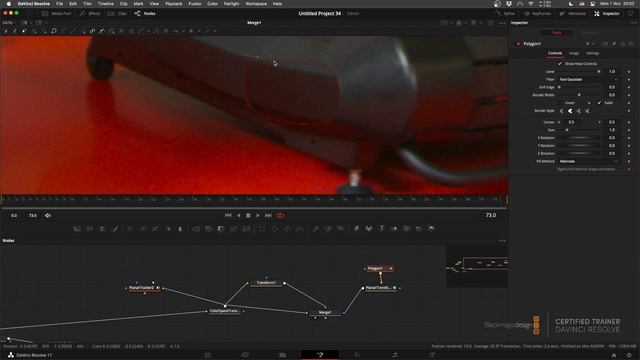Screen dimensions: 640x360
Task: Switch to the Deliver page
Action: 432,356
